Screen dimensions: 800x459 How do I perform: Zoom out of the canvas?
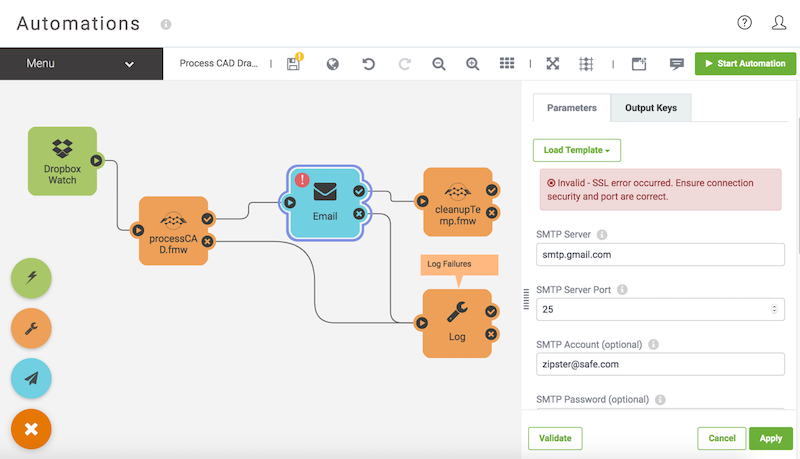[438, 64]
